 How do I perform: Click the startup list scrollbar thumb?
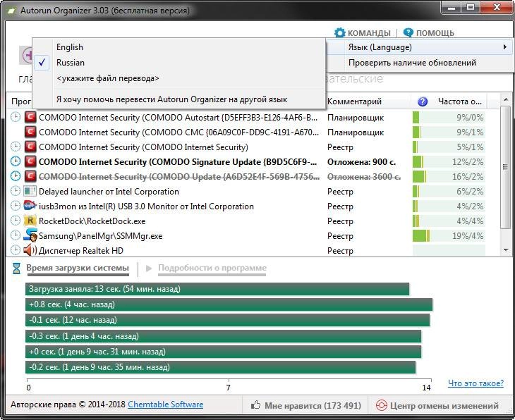pos(505,167)
